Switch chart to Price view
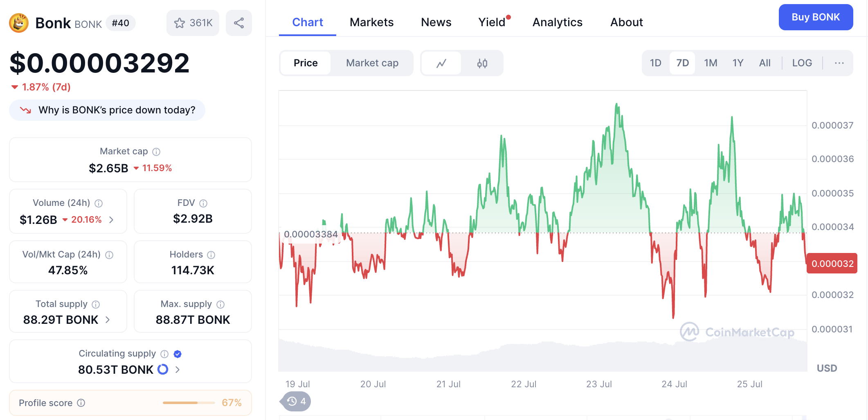This screenshot has width=868, height=420. click(306, 63)
